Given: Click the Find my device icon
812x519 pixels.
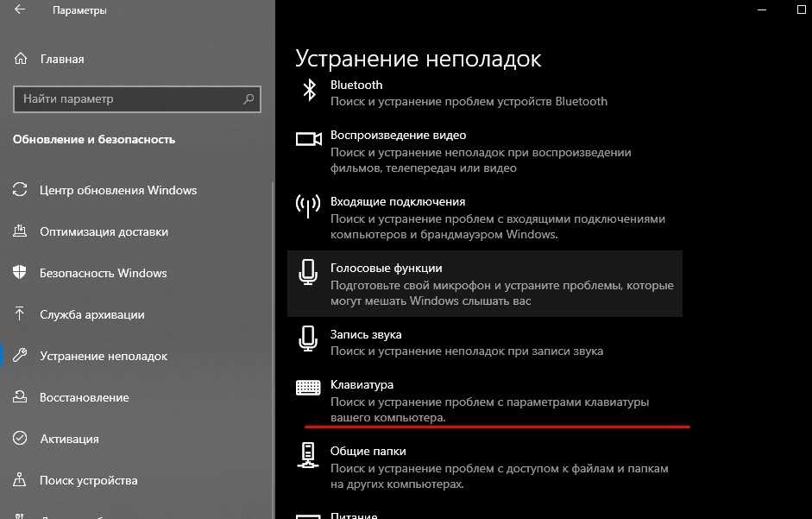Looking at the screenshot, I should (x=20, y=479).
